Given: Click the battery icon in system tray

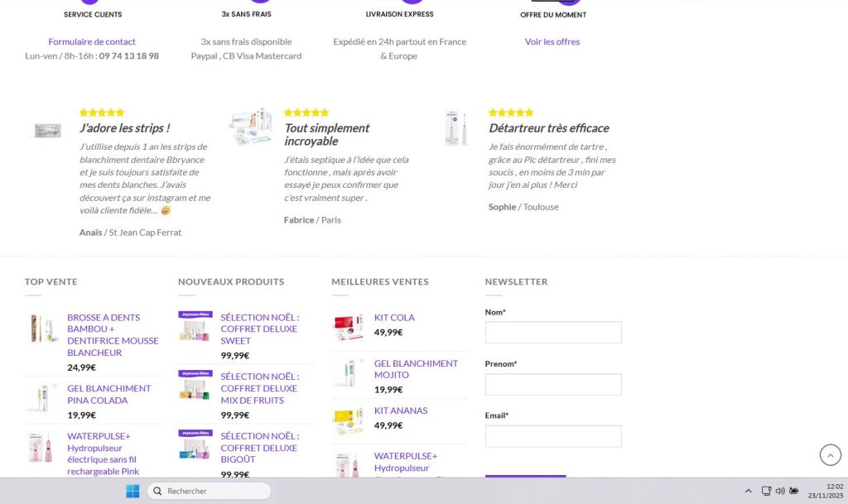Looking at the screenshot, I should click(x=794, y=491).
